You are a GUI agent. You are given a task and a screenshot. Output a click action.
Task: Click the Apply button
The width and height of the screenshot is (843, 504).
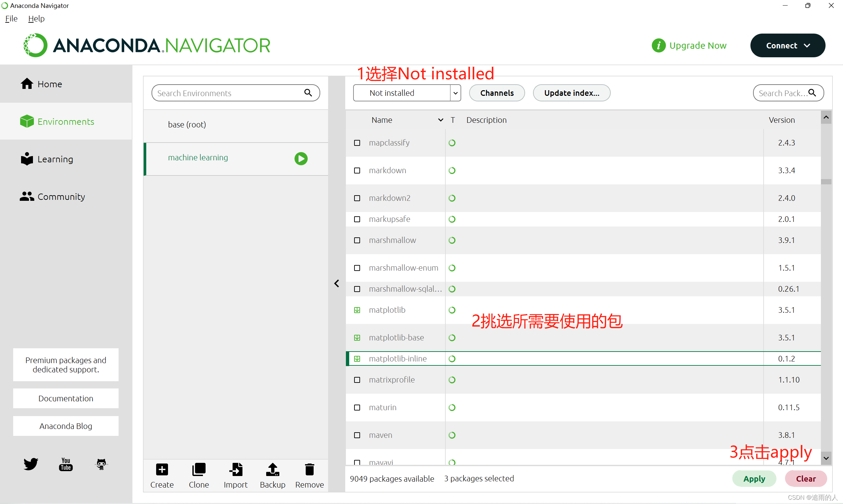[x=754, y=479]
